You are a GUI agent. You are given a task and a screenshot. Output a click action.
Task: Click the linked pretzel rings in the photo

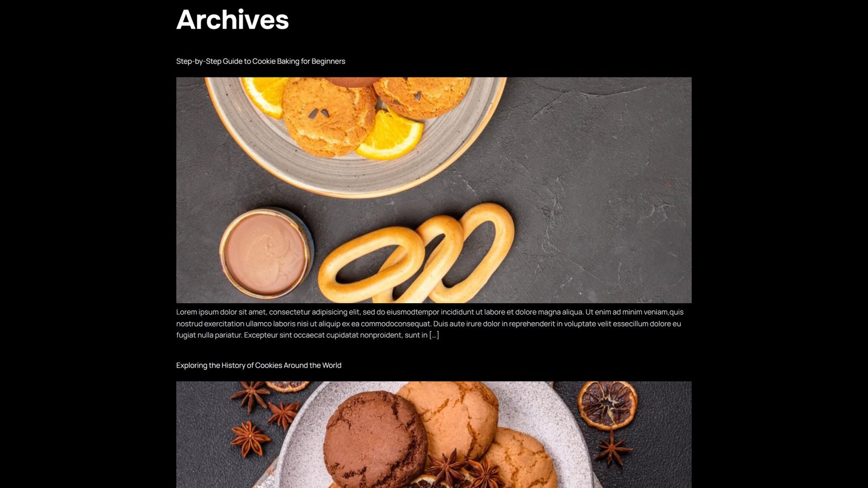pyautogui.click(x=416, y=254)
